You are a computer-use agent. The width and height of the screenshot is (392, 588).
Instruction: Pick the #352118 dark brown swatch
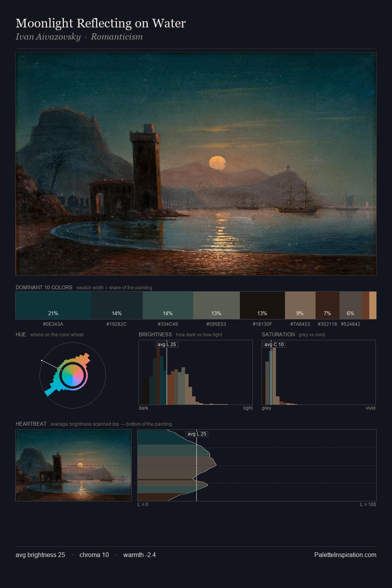[327, 305]
